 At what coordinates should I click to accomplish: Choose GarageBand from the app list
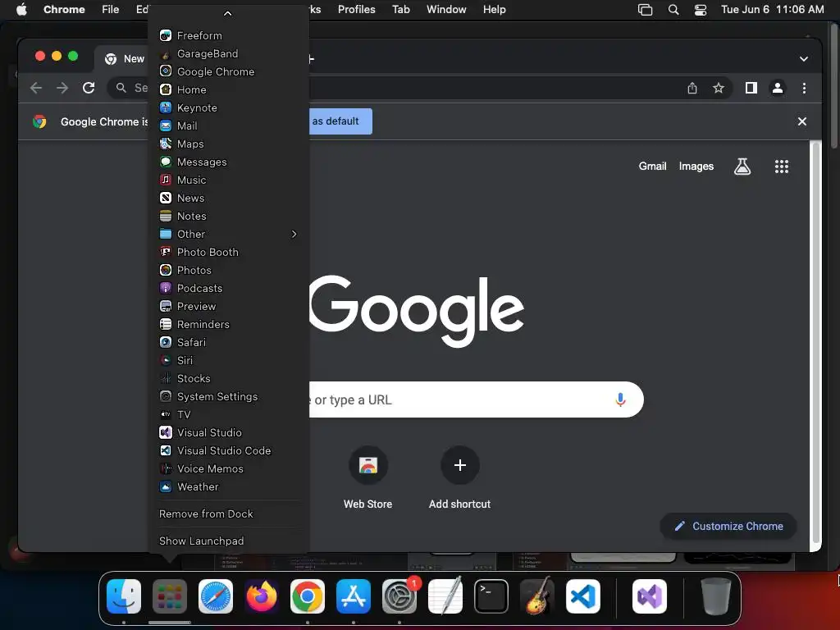click(228, 53)
